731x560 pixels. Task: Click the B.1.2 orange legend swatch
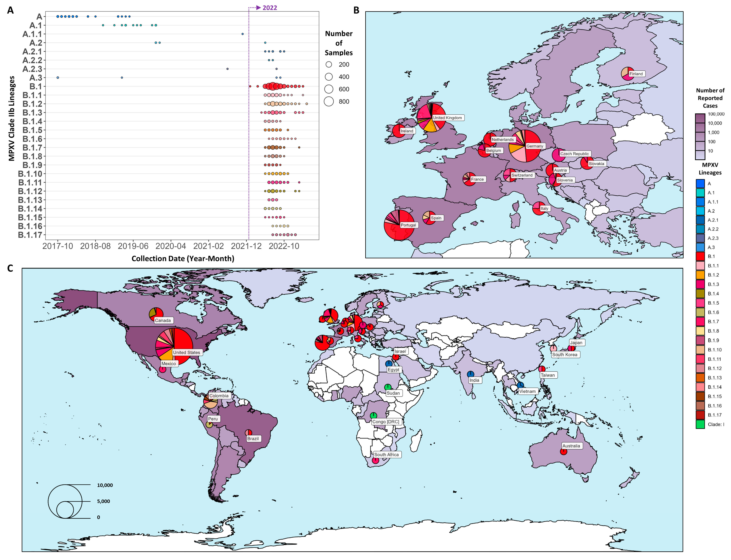tap(700, 275)
